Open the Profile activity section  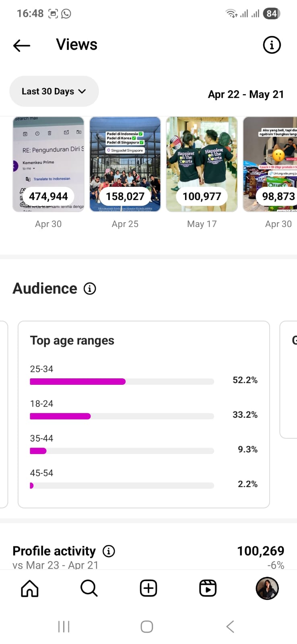[54, 551]
